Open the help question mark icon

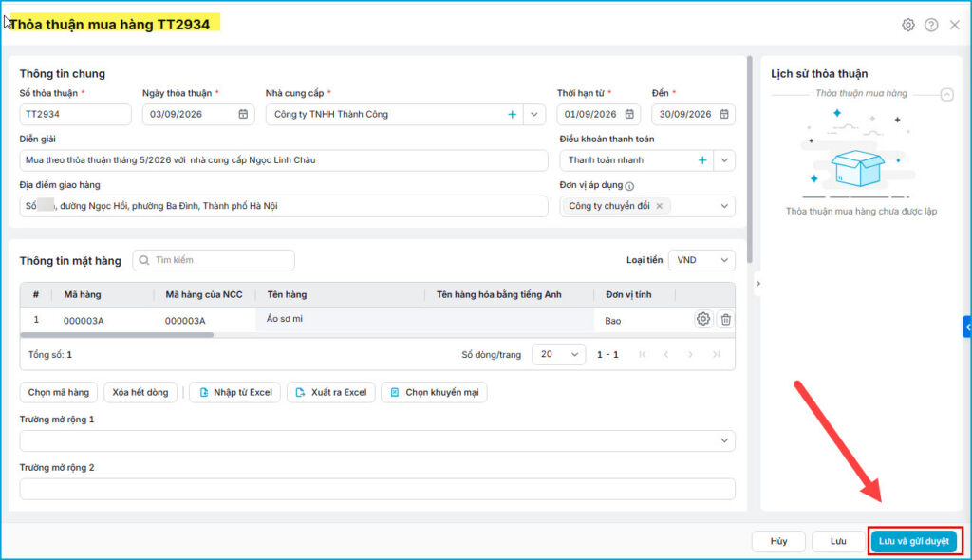click(x=931, y=25)
